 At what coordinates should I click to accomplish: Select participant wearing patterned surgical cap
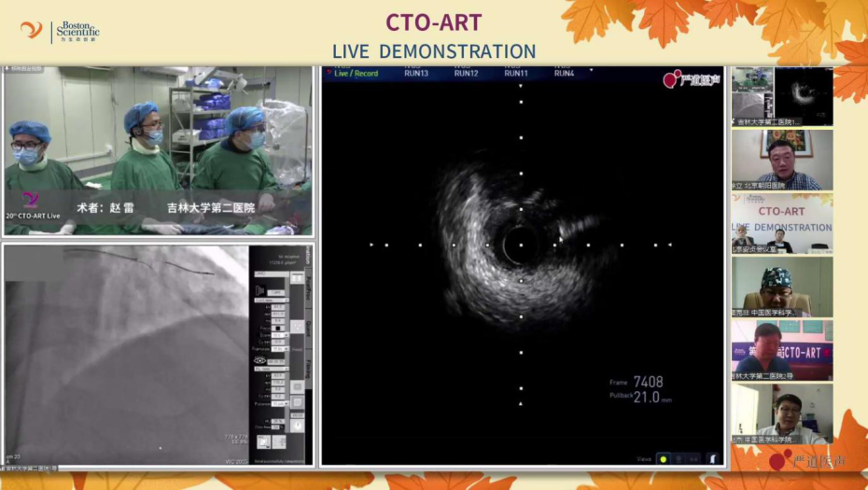click(x=782, y=287)
